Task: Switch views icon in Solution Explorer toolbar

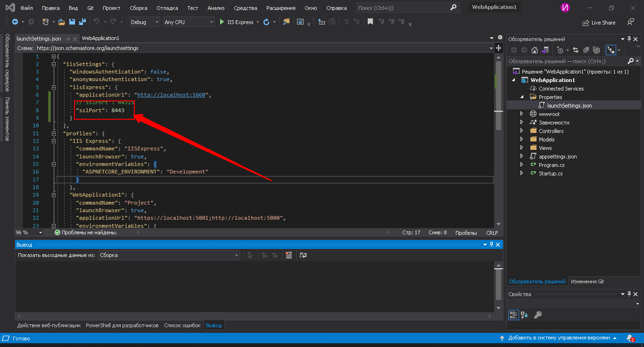Action: point(545,50)
